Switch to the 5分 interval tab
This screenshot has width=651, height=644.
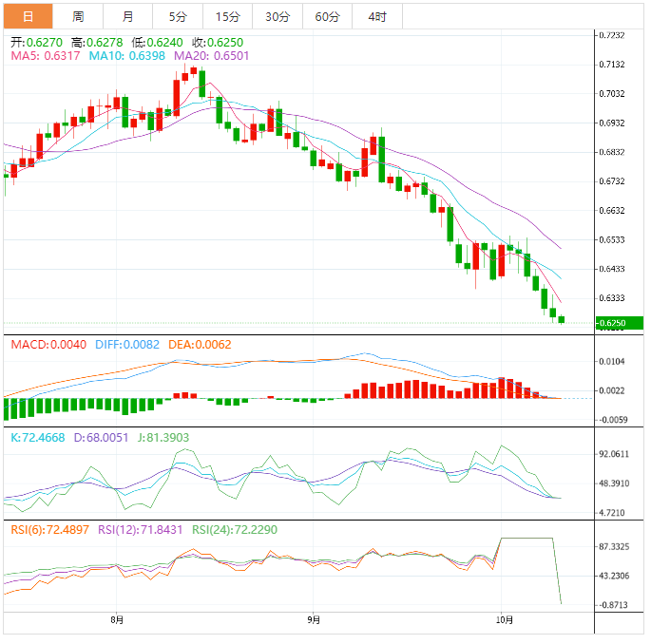[x=178, y=16]
